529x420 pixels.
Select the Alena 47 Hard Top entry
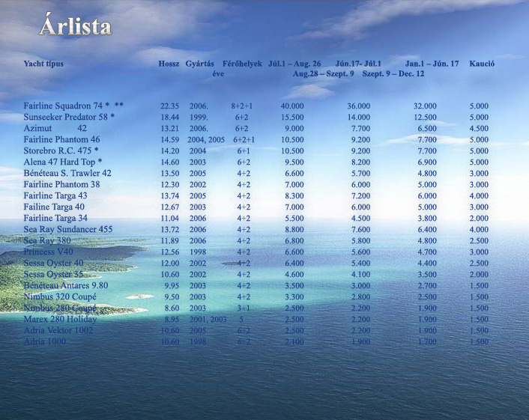(63, 162)
